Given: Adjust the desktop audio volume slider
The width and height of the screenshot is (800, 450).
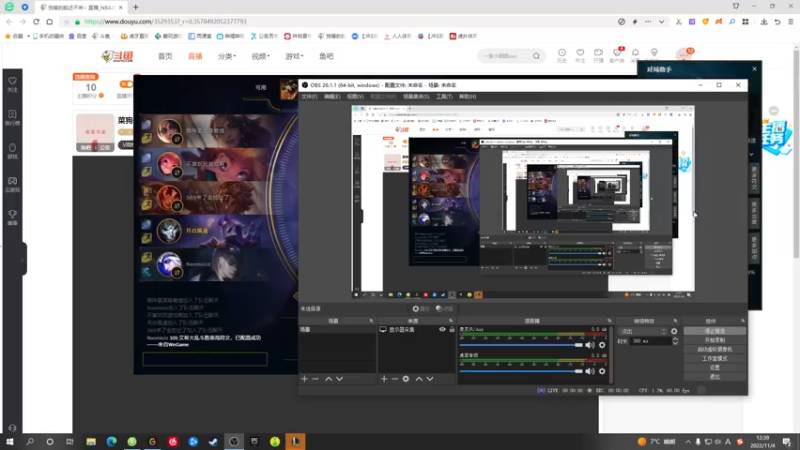Looking at the screenshot, I should coord(520,371).
